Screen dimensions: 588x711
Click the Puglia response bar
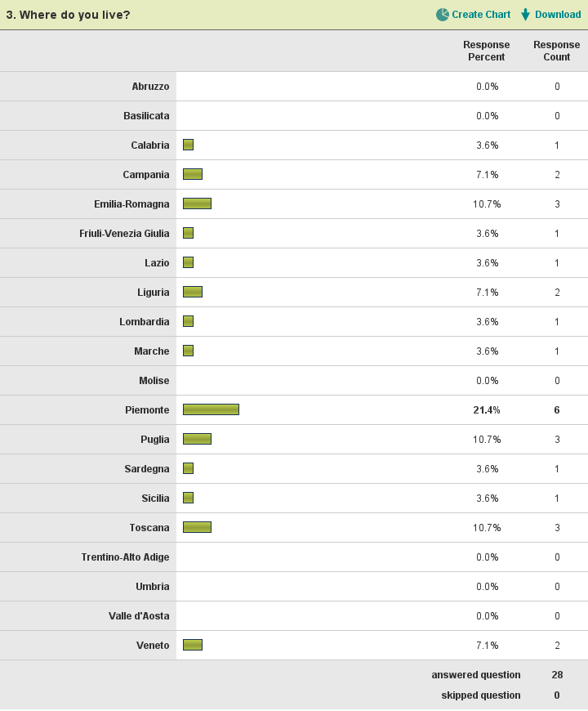click(197, 439)
